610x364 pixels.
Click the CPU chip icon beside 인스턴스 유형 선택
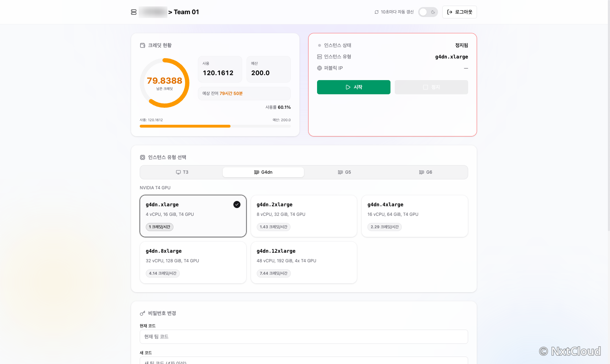click(x=143, y=157)
